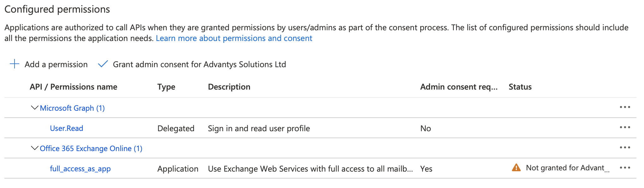Open the full_access_as_app permission details
This screenshot has width=644, height=188.
click(x=80, y=169)
